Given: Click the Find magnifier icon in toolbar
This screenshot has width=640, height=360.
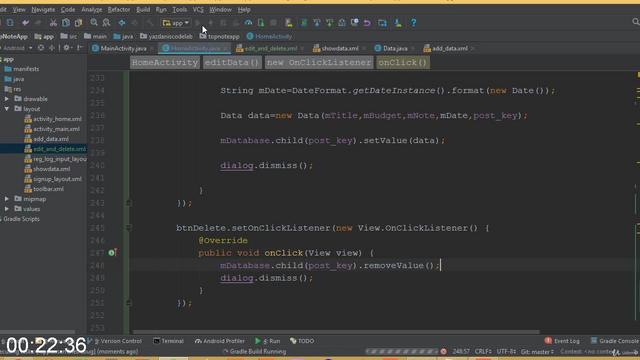Looking at the screenshot, I should [x=94, y=23].
